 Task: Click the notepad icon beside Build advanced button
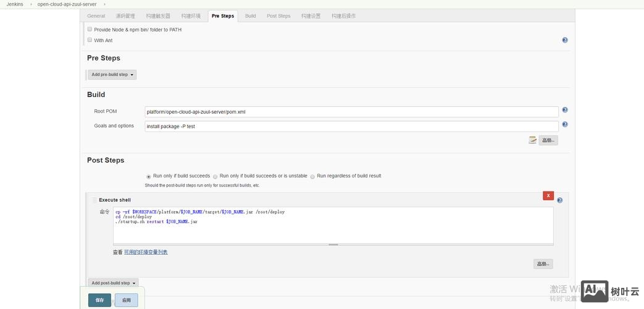[532, 140]
